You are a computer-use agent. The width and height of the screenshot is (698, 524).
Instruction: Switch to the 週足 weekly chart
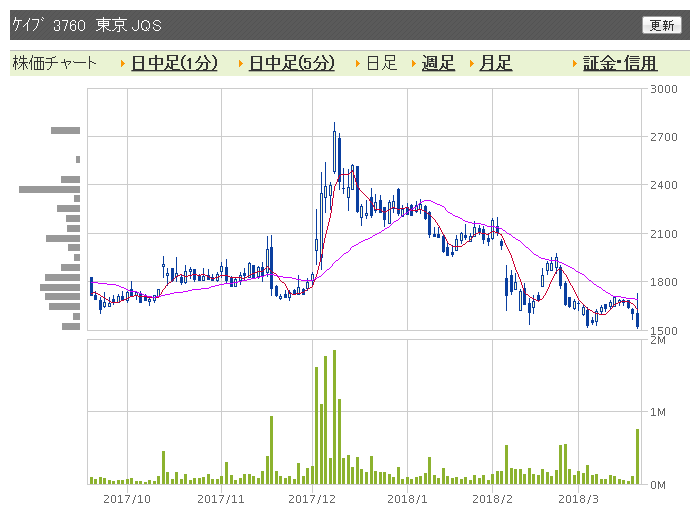438,63
